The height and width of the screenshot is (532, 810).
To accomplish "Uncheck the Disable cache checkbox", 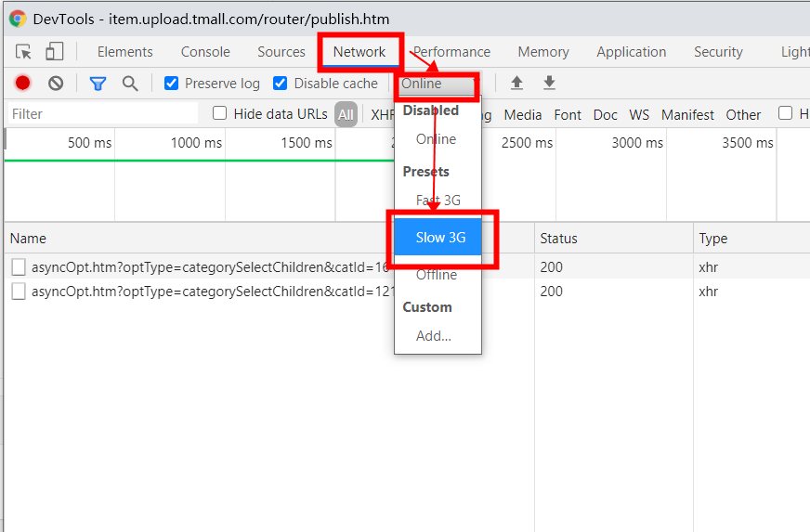I will 280,84.
